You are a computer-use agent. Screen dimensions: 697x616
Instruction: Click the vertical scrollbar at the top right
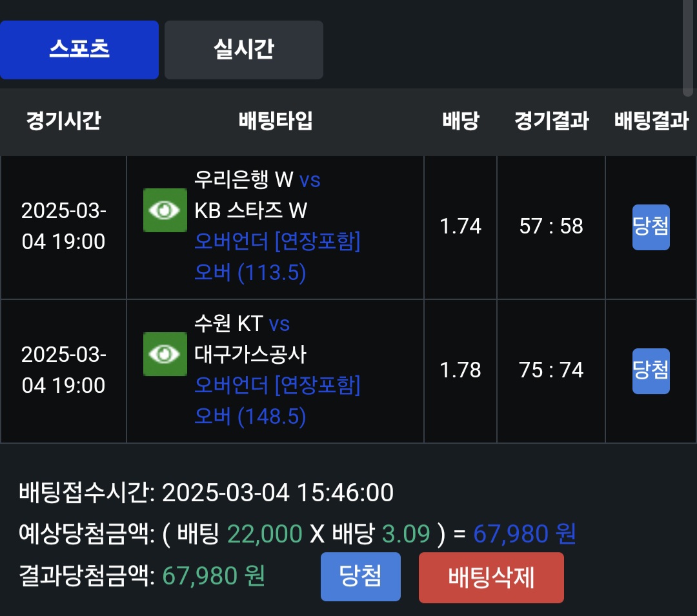click(687, 45)
